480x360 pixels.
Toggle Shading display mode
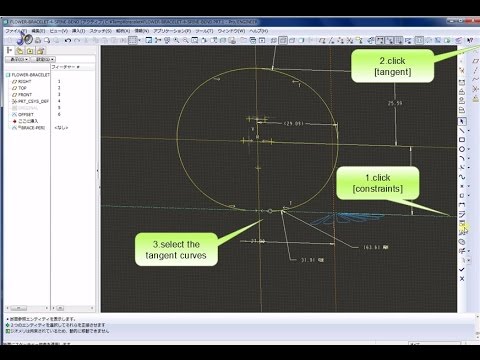(302, 41)
